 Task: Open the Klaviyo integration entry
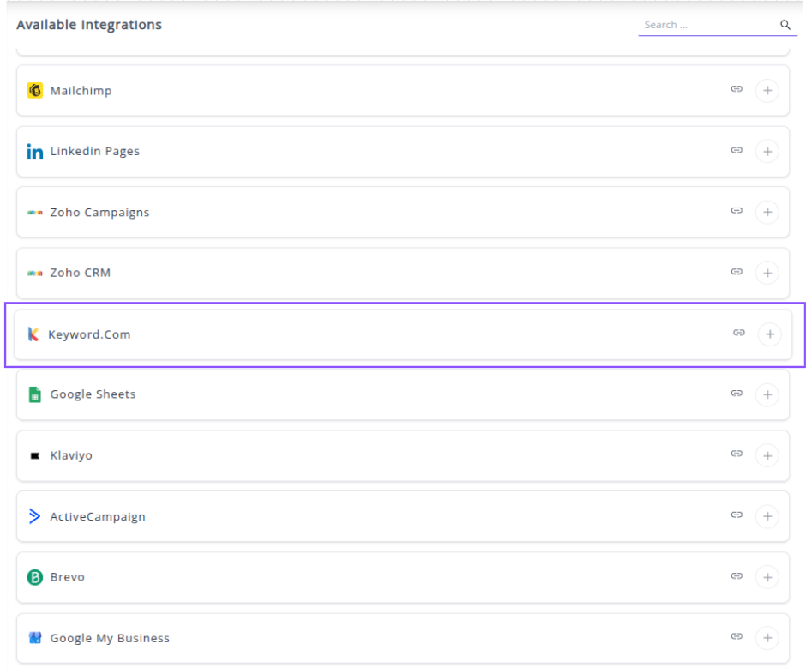click(x=71, y=455)
